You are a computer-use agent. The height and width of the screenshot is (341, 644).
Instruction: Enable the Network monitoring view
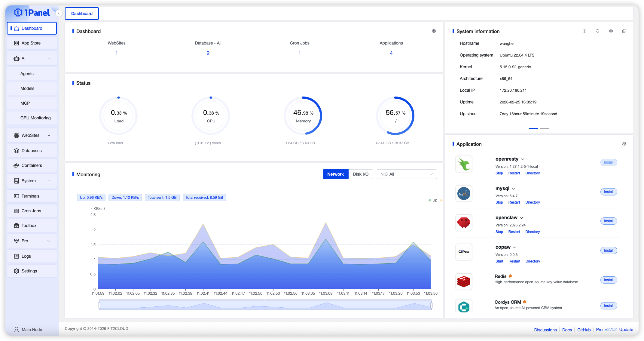pyautogui.click(x=335, y=174)
